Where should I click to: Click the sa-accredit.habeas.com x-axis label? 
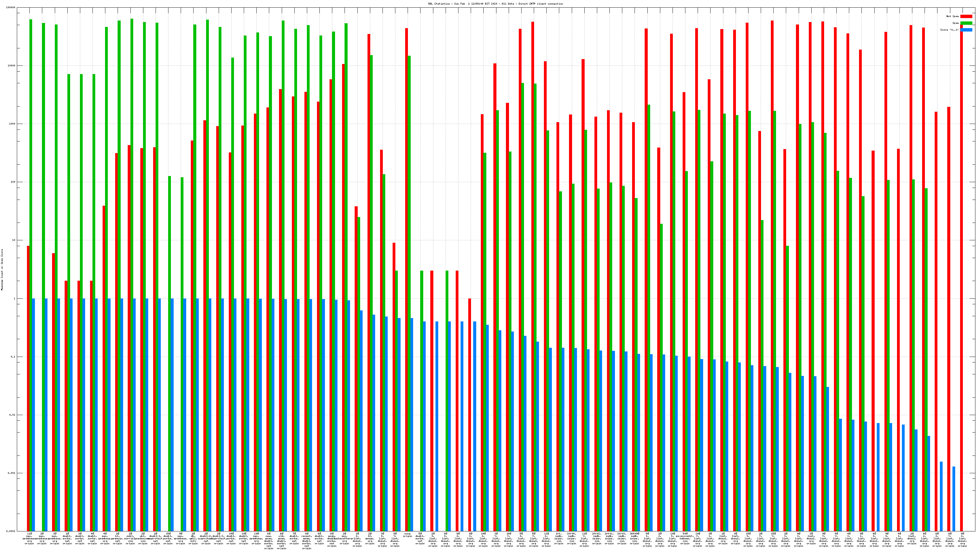click(685, 538)
